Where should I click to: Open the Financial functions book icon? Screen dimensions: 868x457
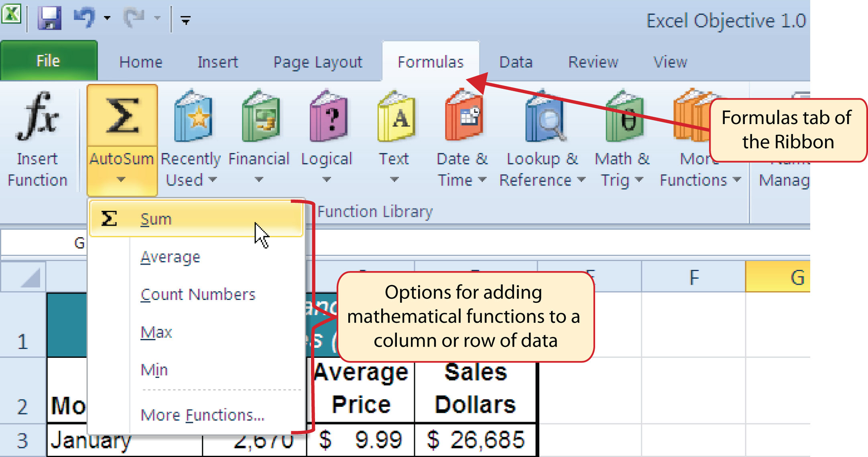click(260, 116)
